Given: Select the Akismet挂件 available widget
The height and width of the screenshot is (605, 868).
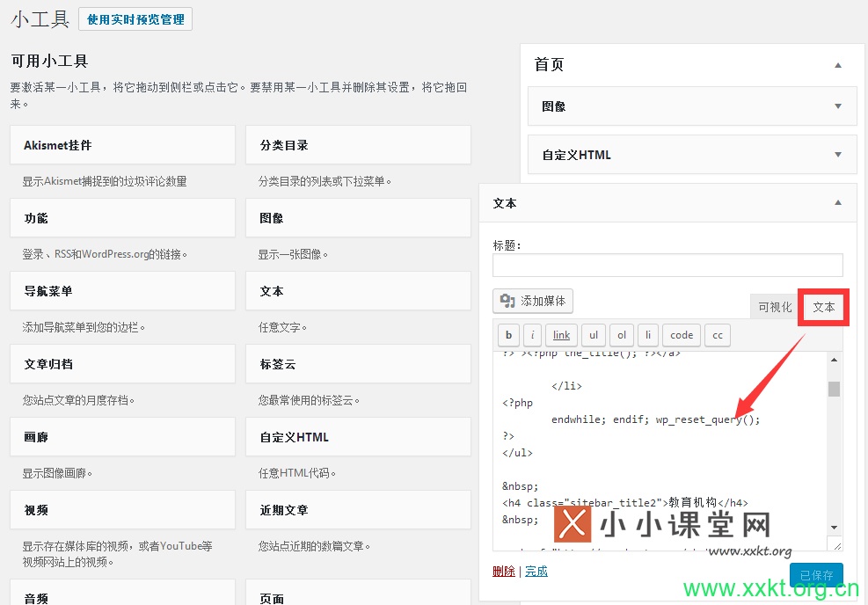Looking at the screenshot, I should [x=122, y=145].
